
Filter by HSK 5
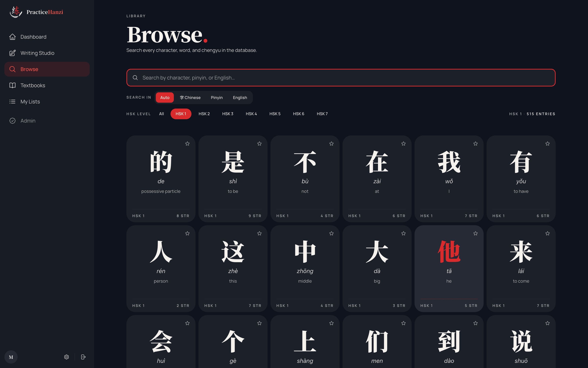(x=275, y=114)
